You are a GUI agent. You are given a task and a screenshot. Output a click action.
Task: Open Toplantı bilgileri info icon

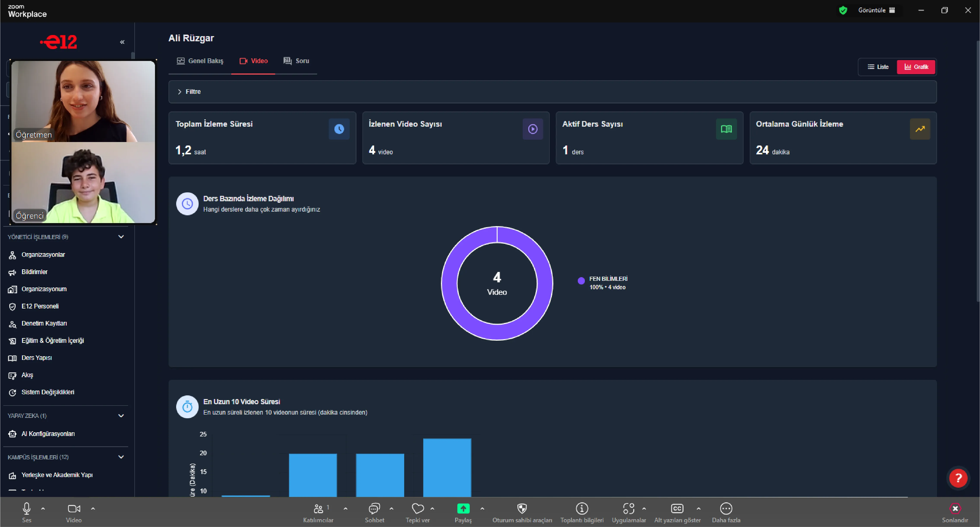click(582, 508)
